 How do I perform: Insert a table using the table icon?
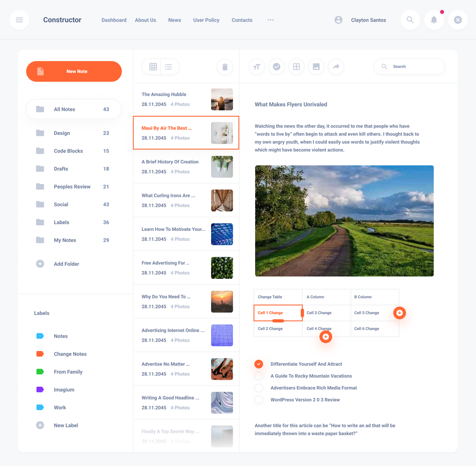(x=296, y=67)
